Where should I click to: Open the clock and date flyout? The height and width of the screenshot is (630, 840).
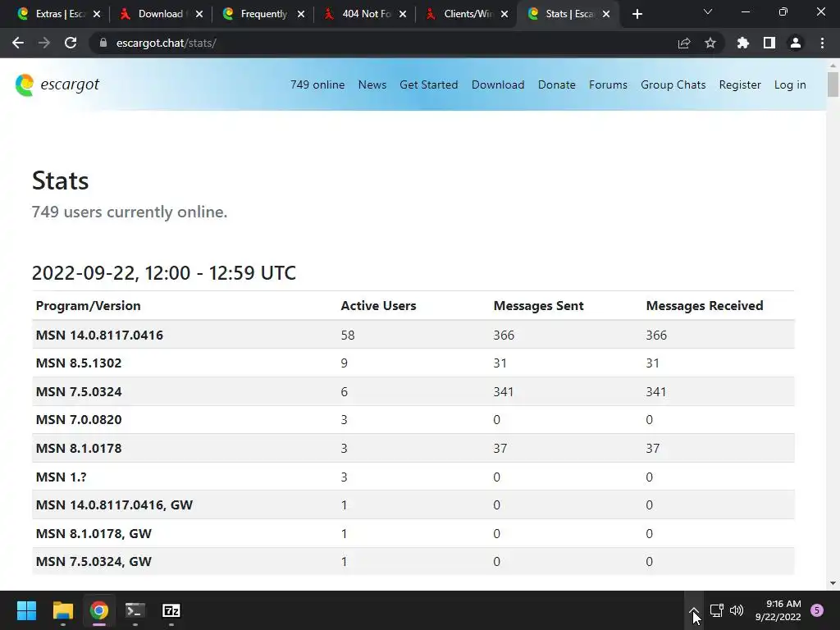pyautogui.click(x=778, y=610)
